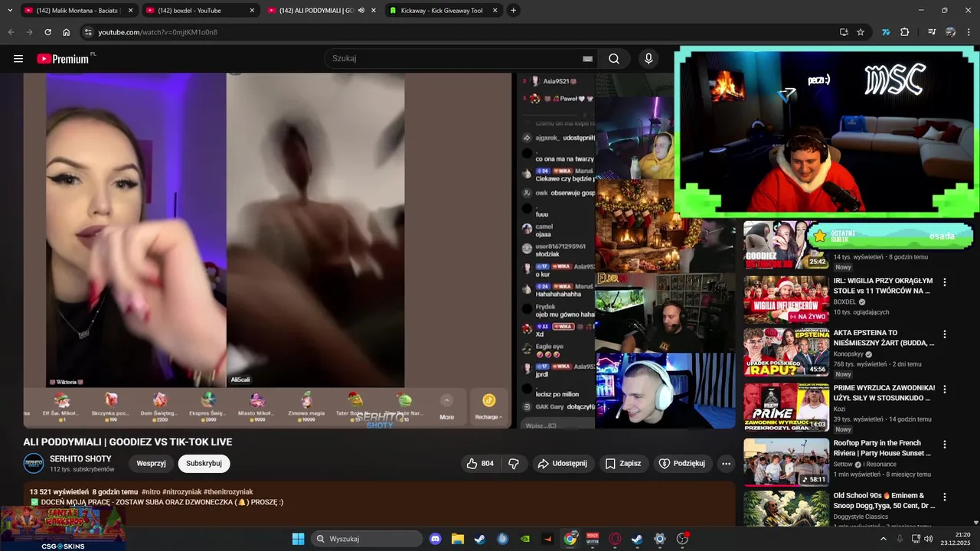Reload the page in Chrome
Screen dimensions: 980x551
click(47, 32)
